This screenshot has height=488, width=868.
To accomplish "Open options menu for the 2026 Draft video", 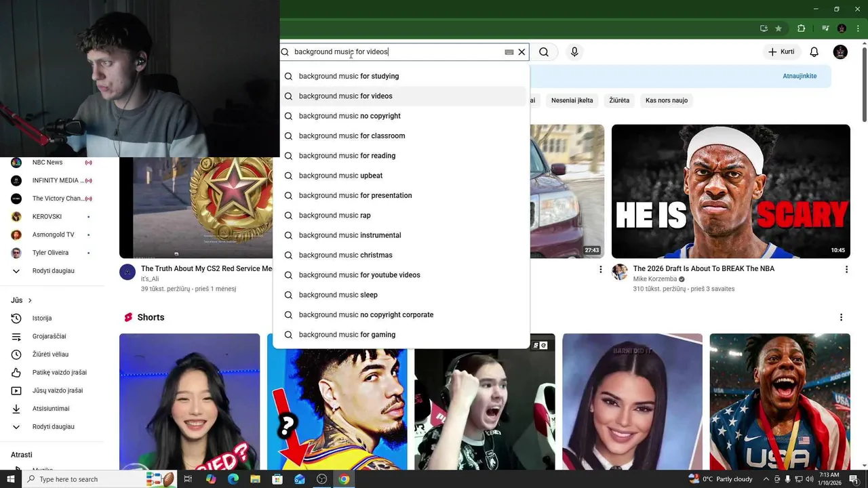I will point(846,270).
